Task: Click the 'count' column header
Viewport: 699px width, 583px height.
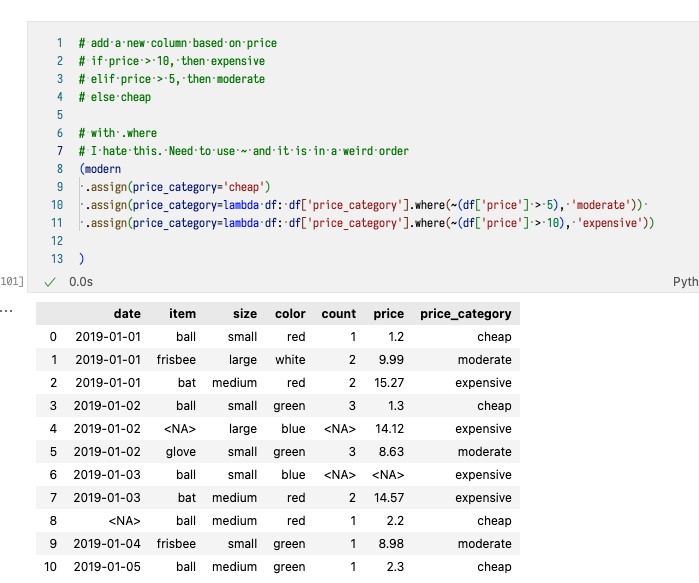Action: (339, 314)
